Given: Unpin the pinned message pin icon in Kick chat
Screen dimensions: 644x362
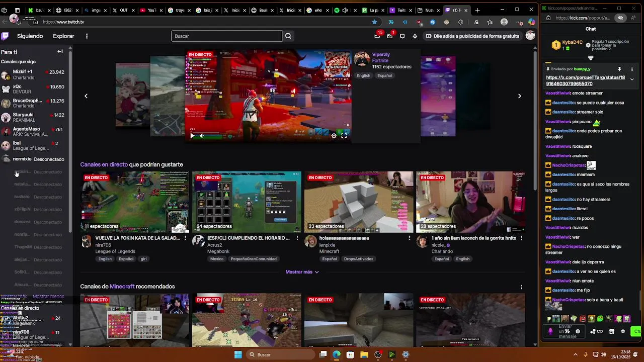Looking at the screenshot, I should [619, 69].
